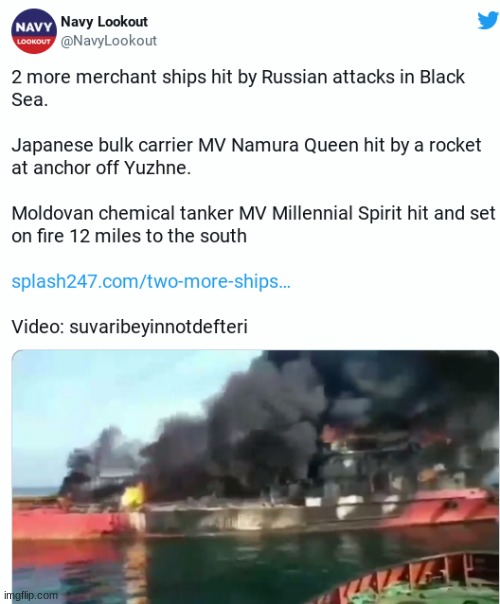500x604 pixels.
Task: Click the red LOOKOUT band of the logo
Action: click(x=34, y=42)
